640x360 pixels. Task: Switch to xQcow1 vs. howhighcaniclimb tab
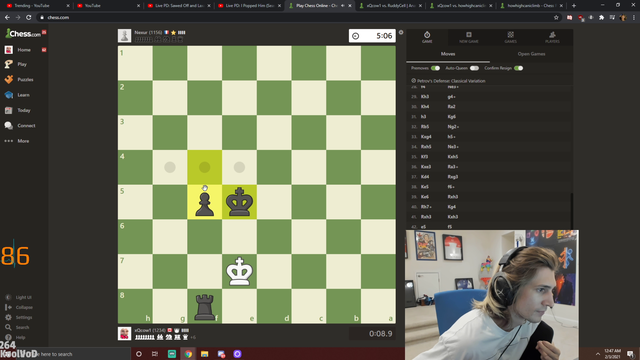coord(460,5)
